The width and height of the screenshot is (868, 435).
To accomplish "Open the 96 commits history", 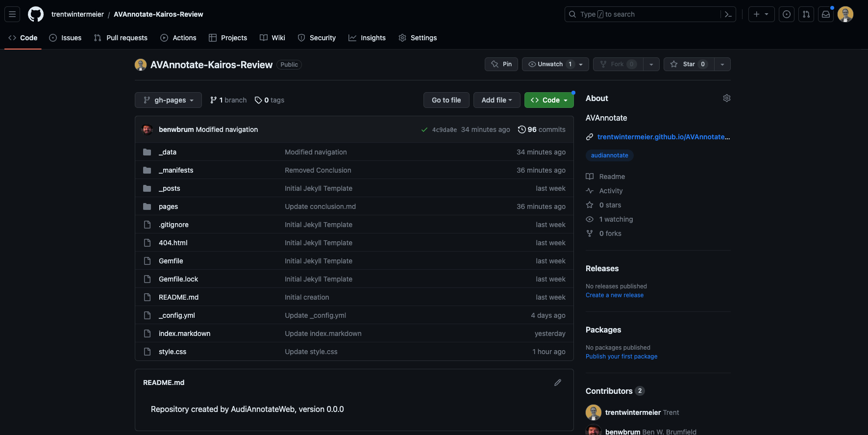I will [542, 129].
